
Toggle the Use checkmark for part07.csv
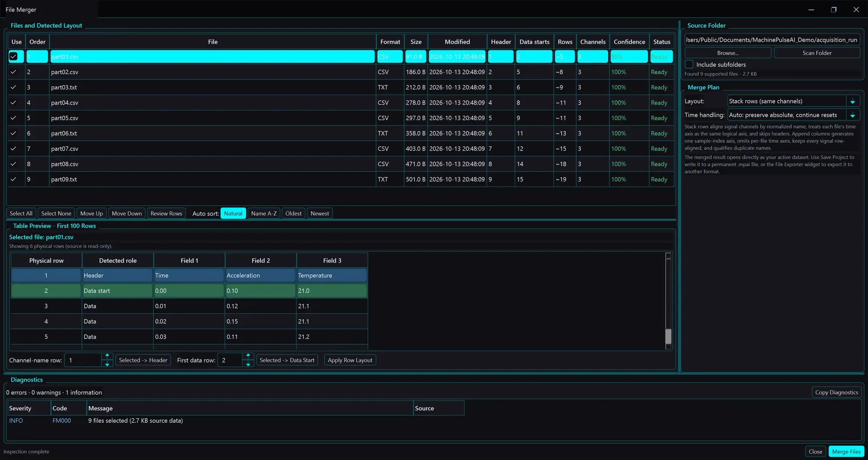pyautogui.click(x=13, y=149)
